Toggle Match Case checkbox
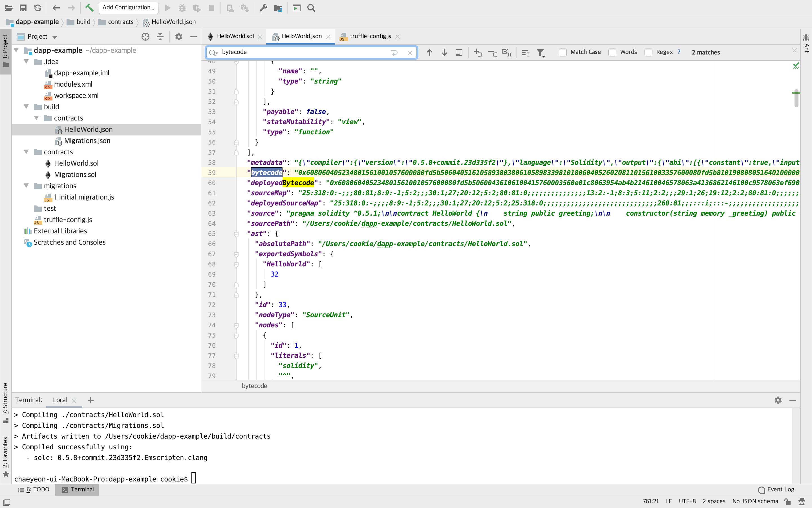812x508 pixels. pyautogui.click(x=563, y=52)
